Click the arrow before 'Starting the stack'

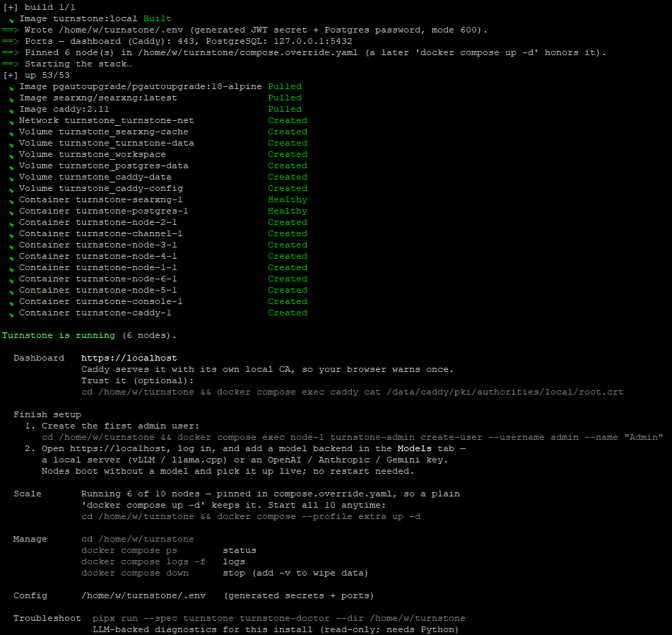tap(11, 64)
